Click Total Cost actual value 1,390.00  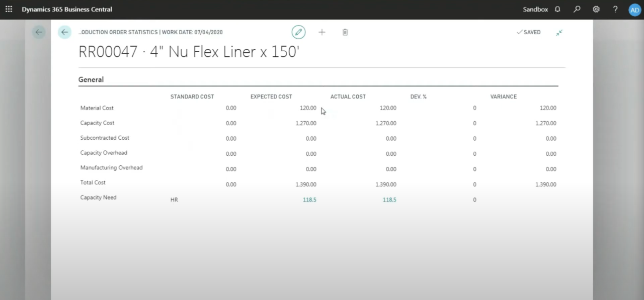point(386,184)
